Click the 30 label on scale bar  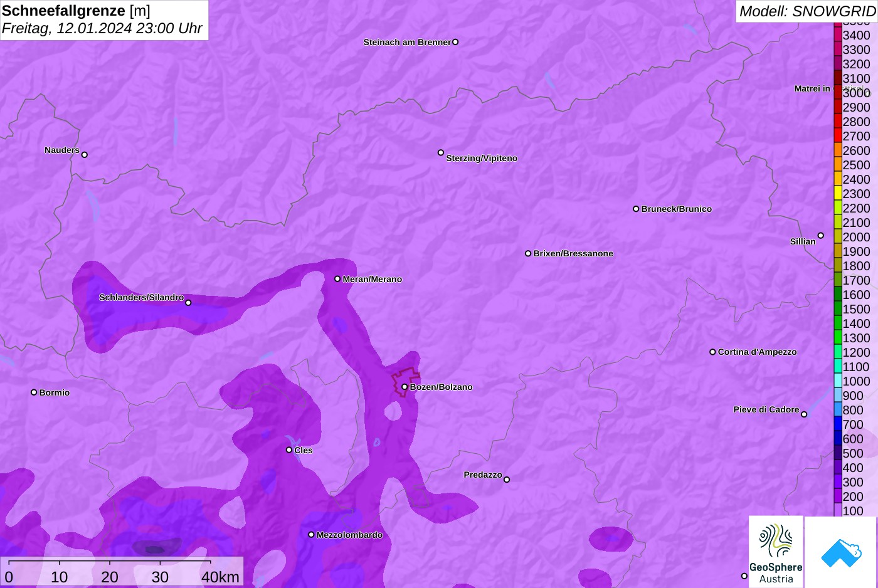(160, 577)
